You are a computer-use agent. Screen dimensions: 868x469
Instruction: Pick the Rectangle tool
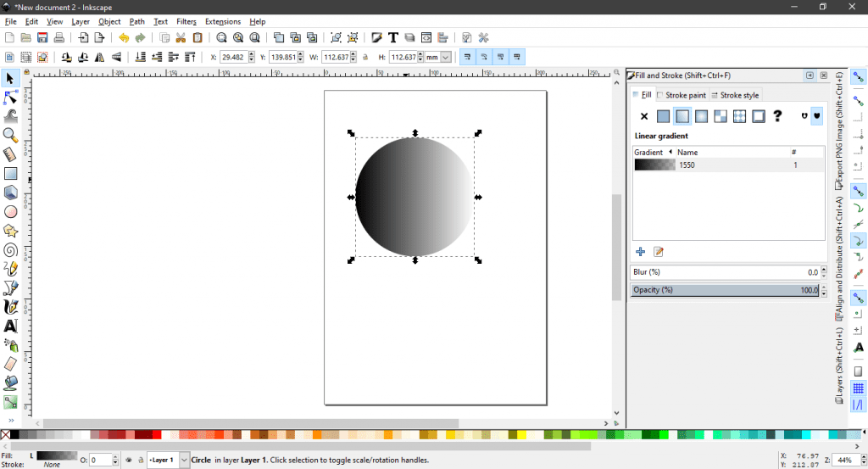(10, 174)
